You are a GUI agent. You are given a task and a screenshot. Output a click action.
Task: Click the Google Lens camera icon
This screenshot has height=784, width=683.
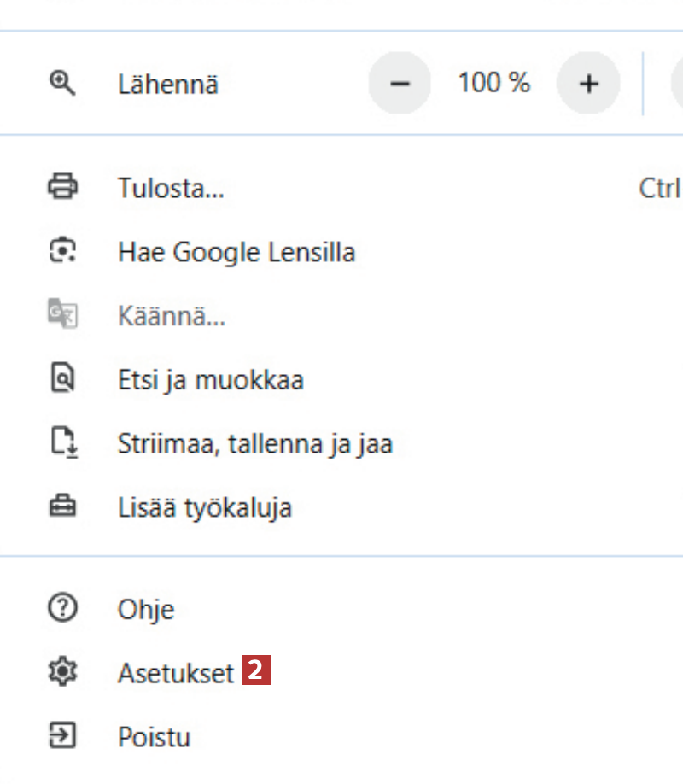click(62, 251)
